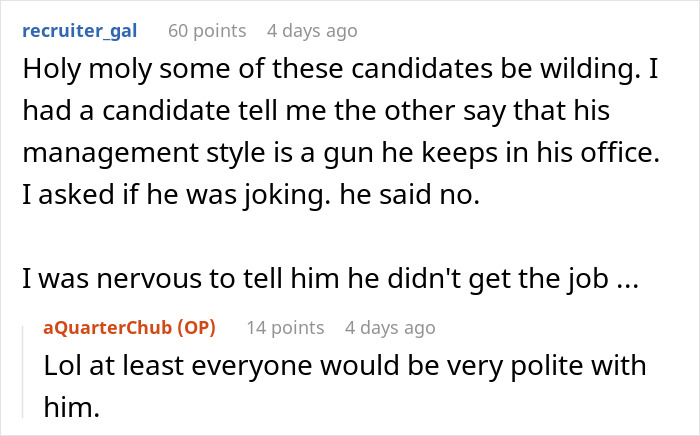Viewport: 700px width, 436px height.
Task: Open recruiter_gal's user profile
Action: pos(79,31)
